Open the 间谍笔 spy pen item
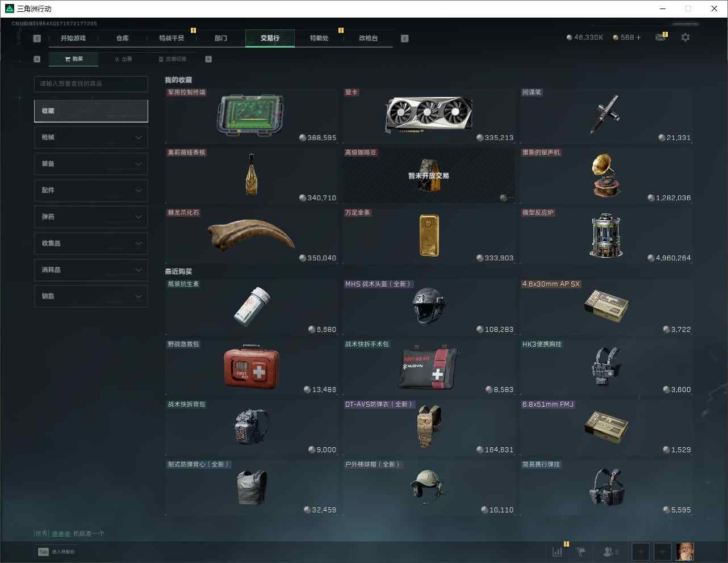This screenshot has height=563, width=728. pos(606,116)
